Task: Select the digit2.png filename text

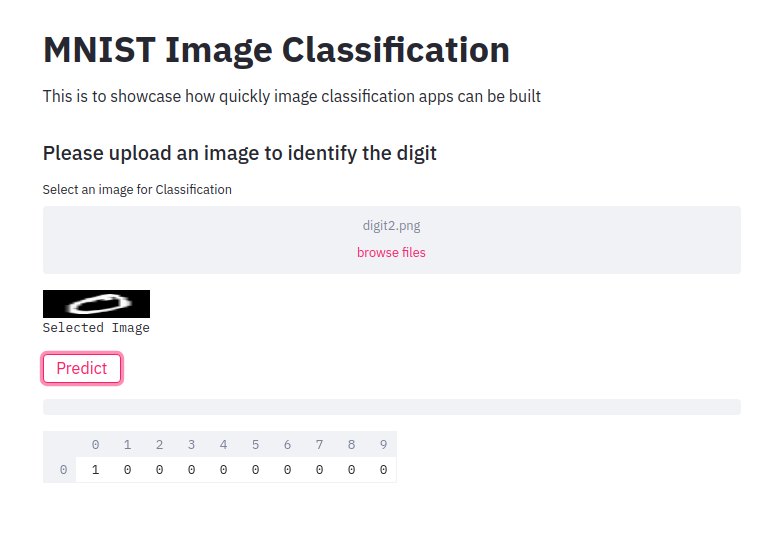Action: point(391,226)
